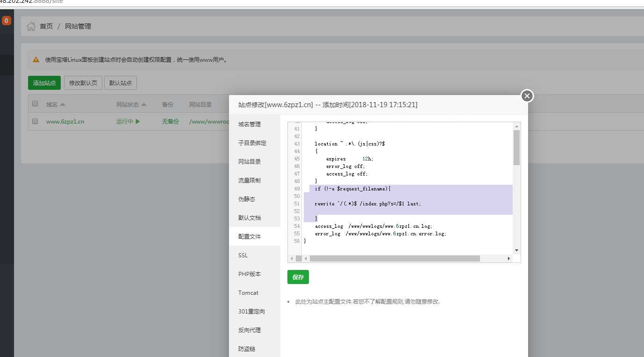Open the Tomcat tab

click(x=255, y=293)
